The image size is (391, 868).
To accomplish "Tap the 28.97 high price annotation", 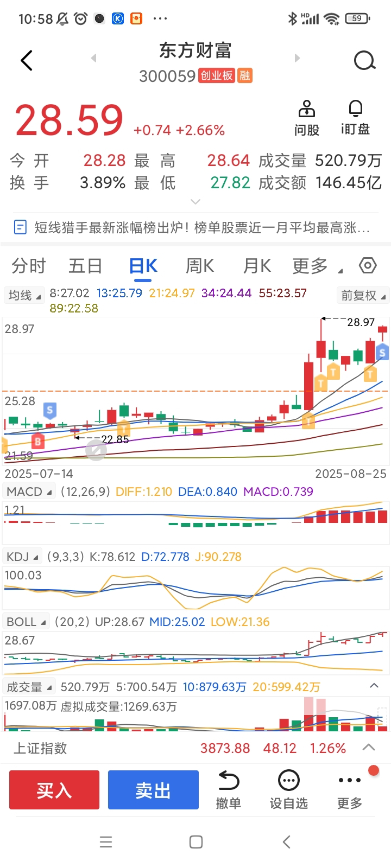I will point(361,322).
